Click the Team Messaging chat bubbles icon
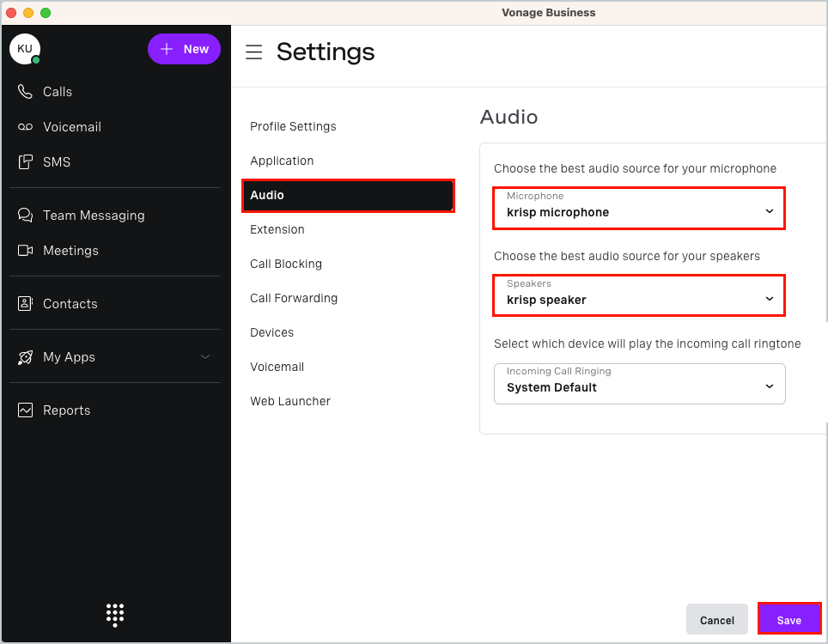This screenshot has width=828, height=644. click(25, 216)
